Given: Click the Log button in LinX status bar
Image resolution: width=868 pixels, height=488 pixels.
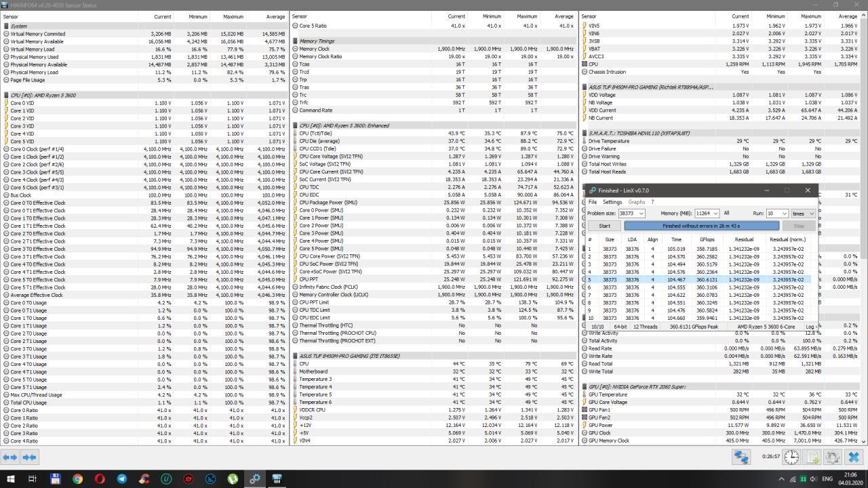Looking at the screenshot, I should click(x=810, y=326).
